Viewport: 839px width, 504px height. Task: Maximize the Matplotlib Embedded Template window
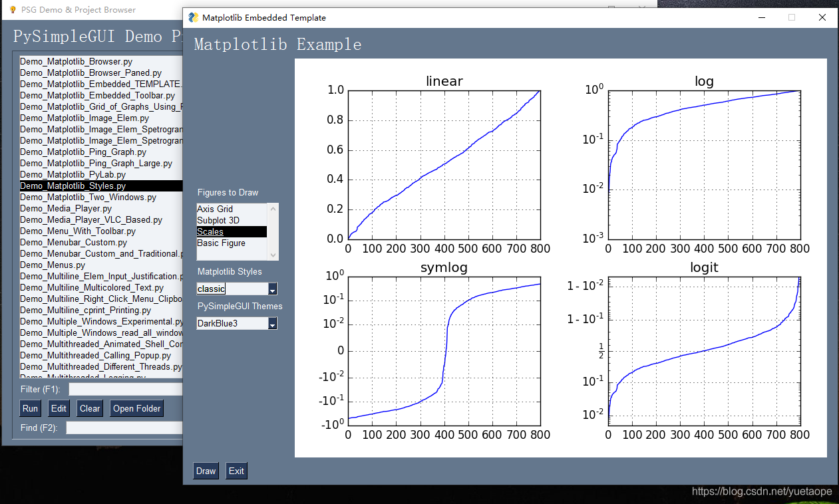(x=792, y=17)
